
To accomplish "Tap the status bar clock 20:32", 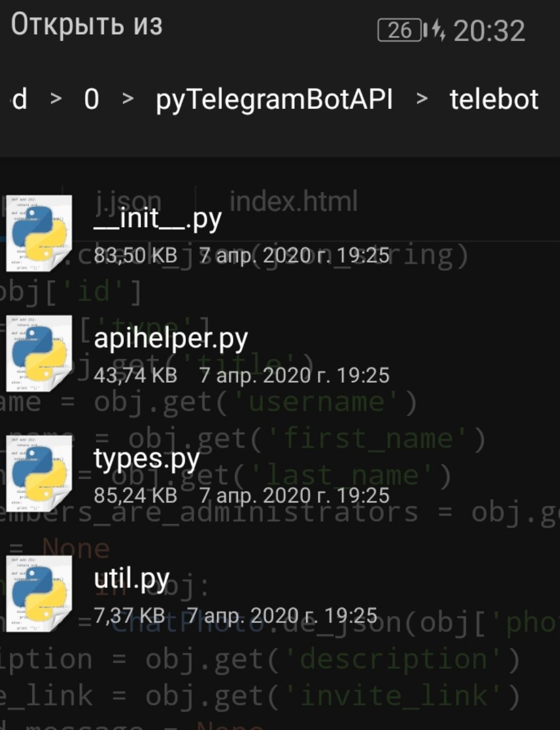I will (489, 31).
